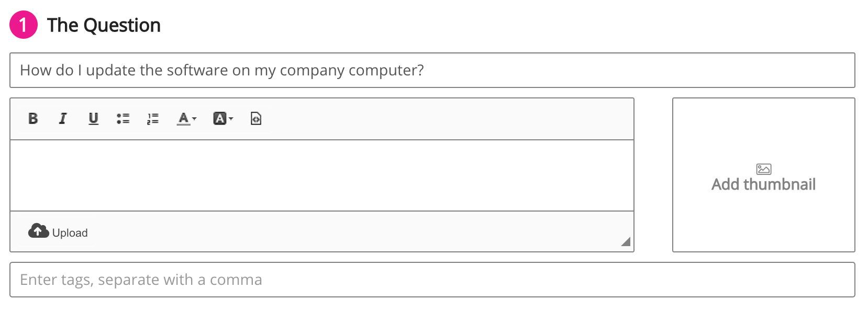Viewport: 868px width, 310px height.
Task: Click the pink step 1 badge
Action: coord(24,25)
